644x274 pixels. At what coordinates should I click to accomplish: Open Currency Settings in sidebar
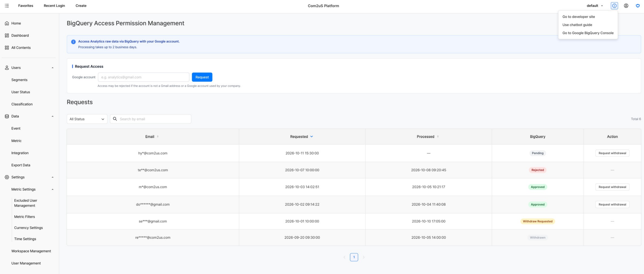click(x=28, y=228)
